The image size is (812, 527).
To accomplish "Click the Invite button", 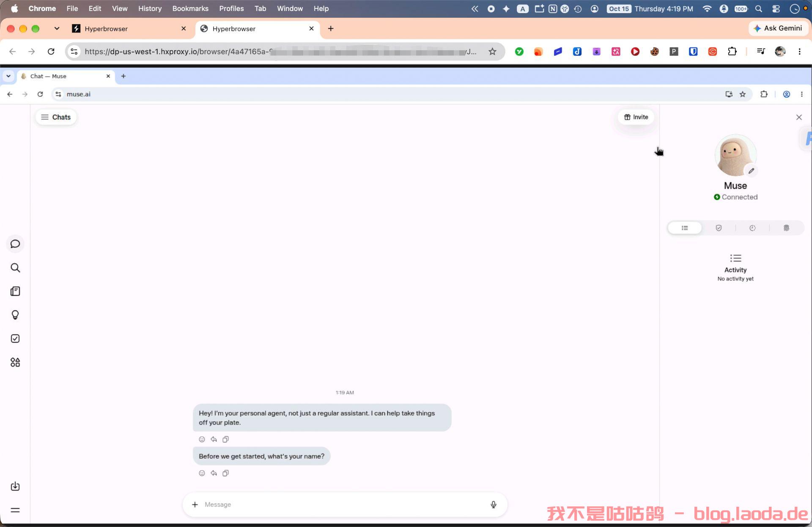I will coord(636,117).
